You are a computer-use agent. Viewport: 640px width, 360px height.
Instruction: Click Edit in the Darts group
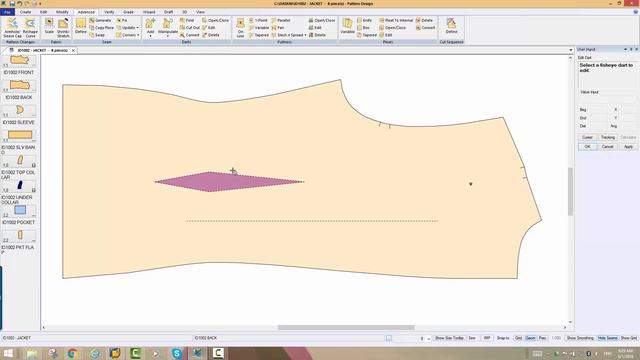[209, 28]
